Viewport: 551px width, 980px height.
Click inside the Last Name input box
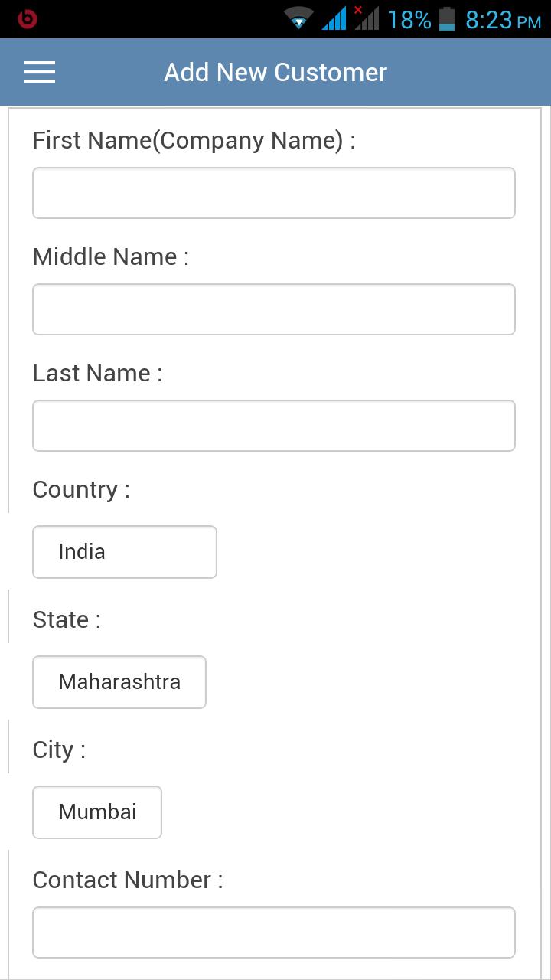[273, 425]
